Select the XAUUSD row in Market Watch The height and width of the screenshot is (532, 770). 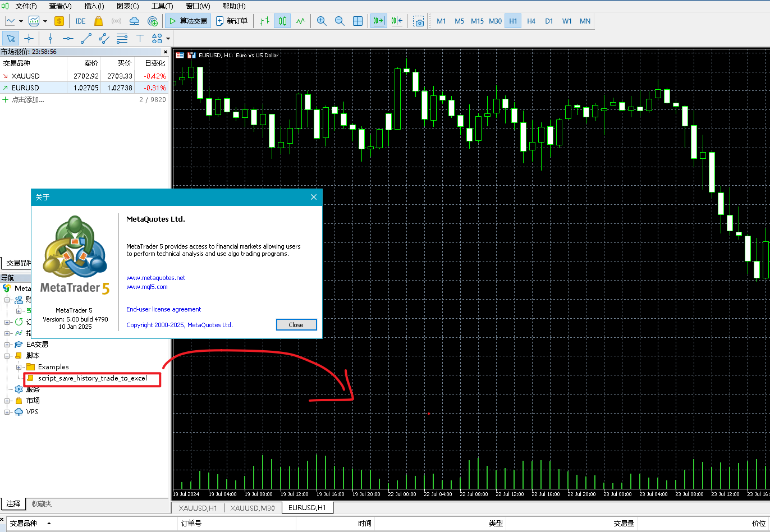tap(84, 76)
